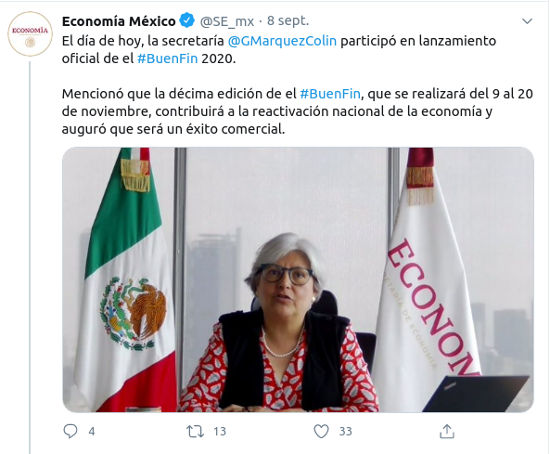Expand the tweet options chevron

pos(527,21)
